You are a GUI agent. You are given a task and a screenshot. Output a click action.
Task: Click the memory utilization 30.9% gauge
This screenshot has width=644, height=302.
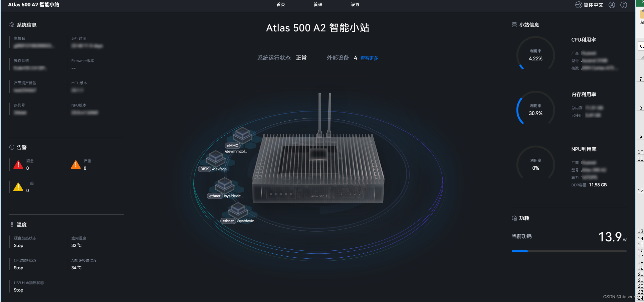click(x=536, y=109)
